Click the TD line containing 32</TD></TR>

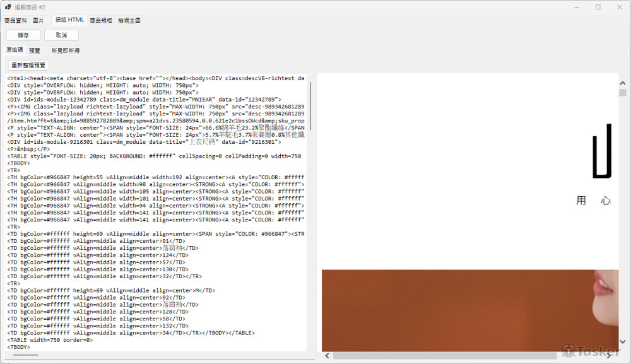click(105, 277)
